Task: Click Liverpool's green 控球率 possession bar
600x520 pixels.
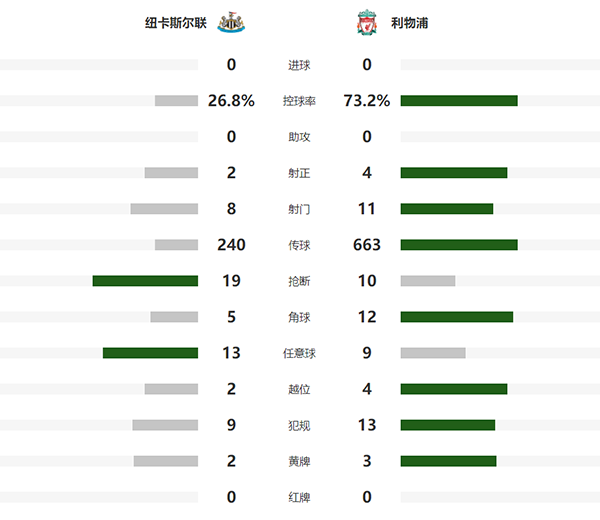Action: [459, 101]
